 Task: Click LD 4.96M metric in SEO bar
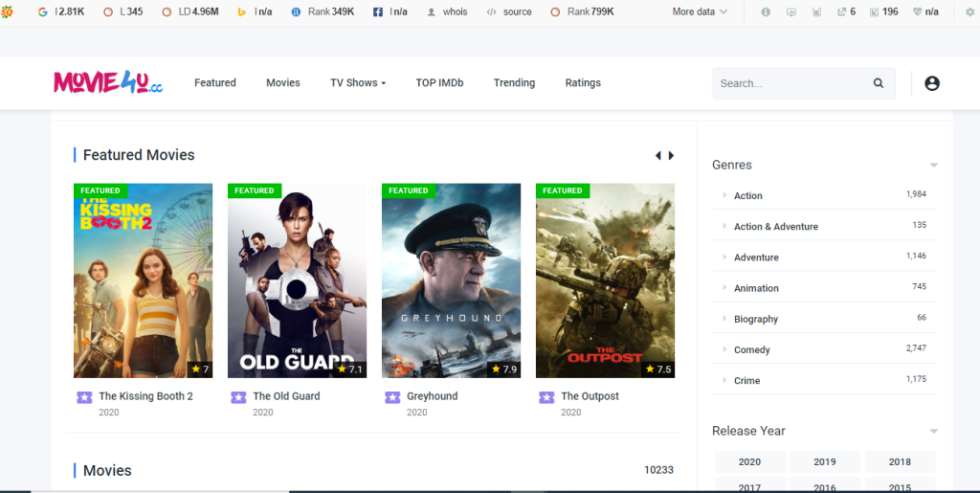190,11
